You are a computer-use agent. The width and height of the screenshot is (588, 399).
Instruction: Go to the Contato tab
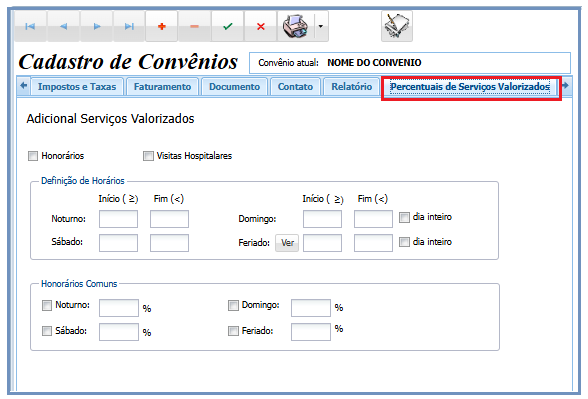coord(295,87)
